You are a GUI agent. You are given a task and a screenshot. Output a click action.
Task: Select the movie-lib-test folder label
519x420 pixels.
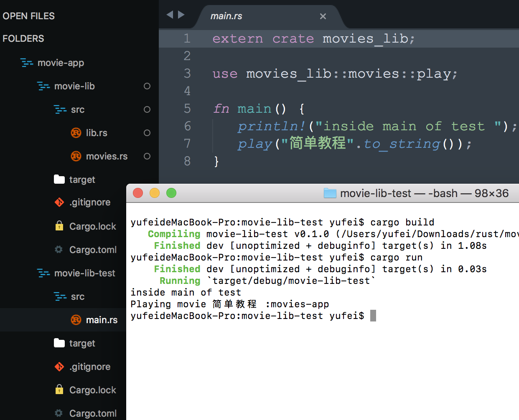pyautogui.click(x=84, y=273)
